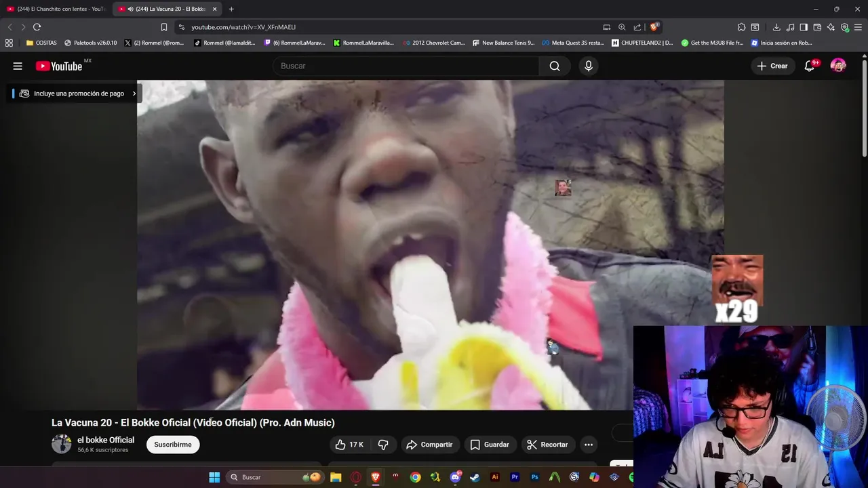Open Brave Wallet
Viewport: 868px width, 488px height.
tap(817, 27)
